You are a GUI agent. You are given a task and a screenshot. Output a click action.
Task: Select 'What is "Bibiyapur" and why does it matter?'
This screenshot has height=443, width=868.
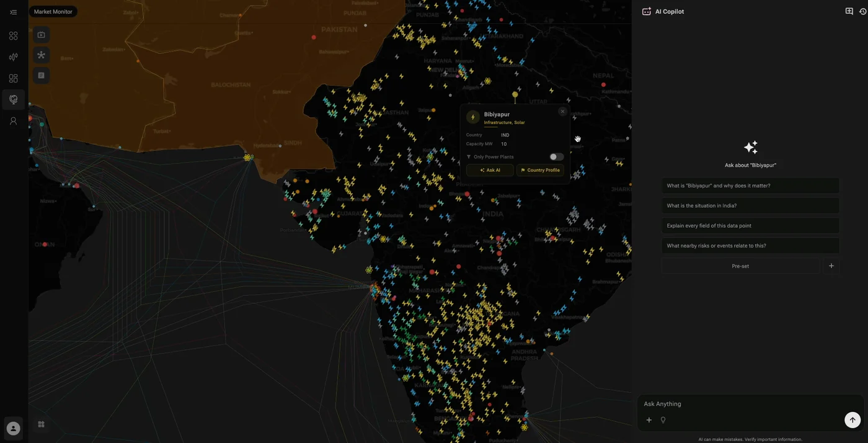750,186
